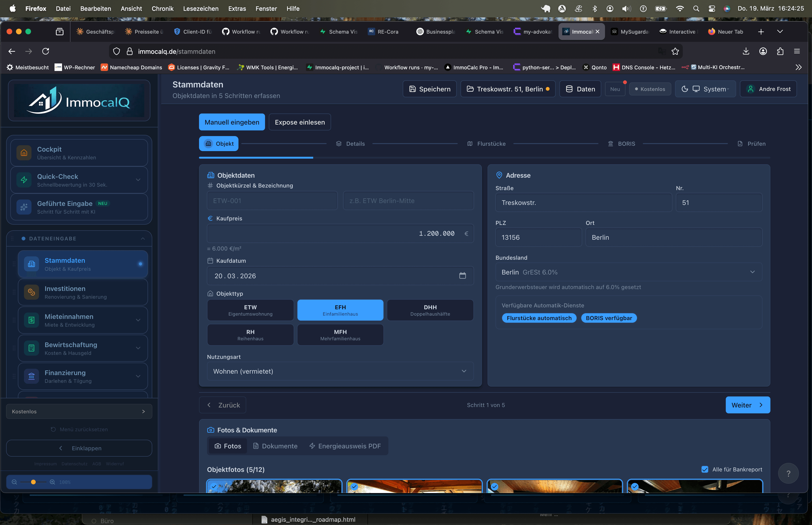Open the System theme dropdown
Viewport: 812px width, 525px height.
(x=705, y=89)
